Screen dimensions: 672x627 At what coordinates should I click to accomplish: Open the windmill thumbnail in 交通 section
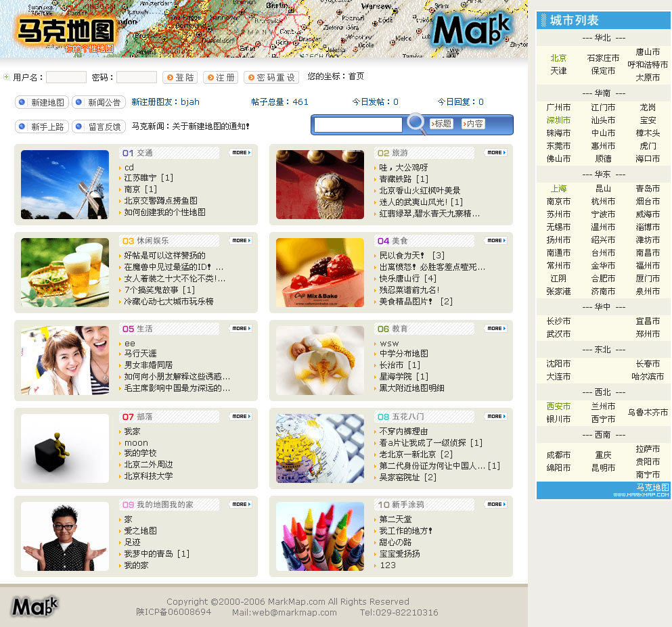(65, 185)
